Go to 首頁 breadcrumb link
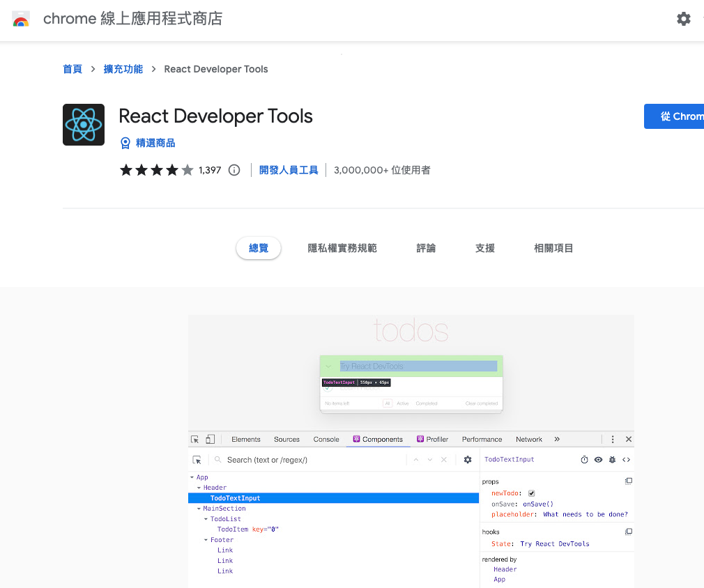Screen dimensions: 704x588 click(72, 69)
